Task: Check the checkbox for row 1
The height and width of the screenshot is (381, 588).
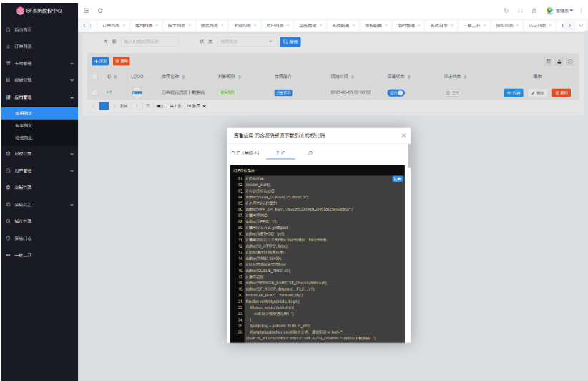Action: point(94,92)
